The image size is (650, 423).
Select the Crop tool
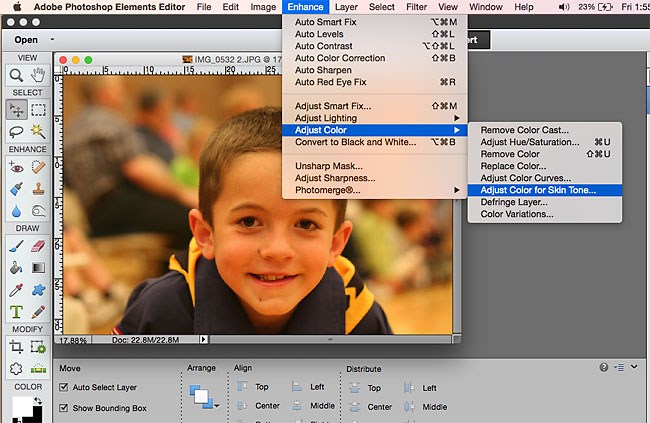click(17, 347)
